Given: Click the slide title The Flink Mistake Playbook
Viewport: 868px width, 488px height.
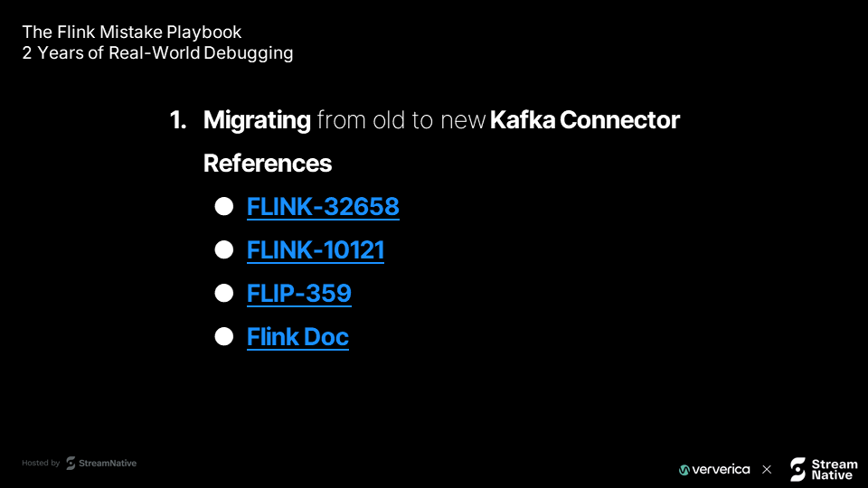Looking at the screenshot, I should pos(132,33).
